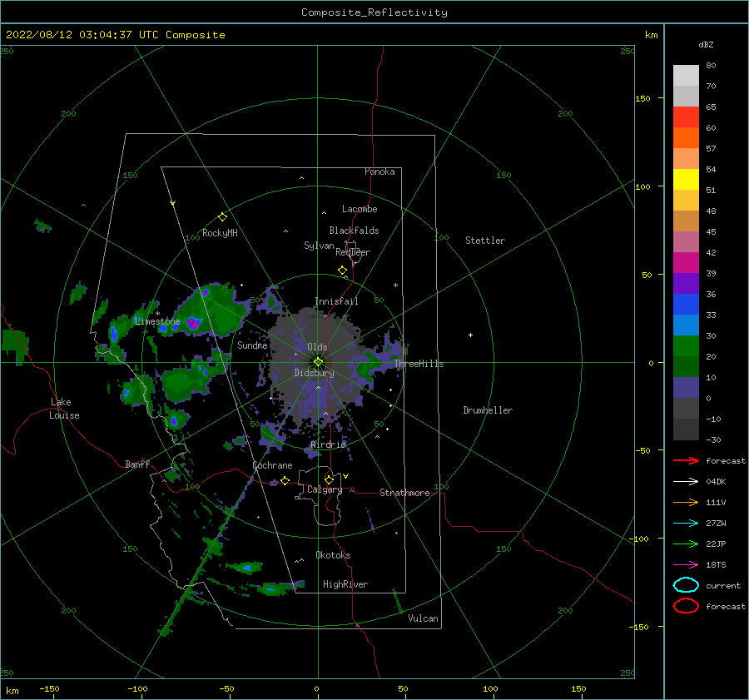This screenshot has height=700, width=749.
Task: Click the Lacombe town label
Action: click(x=360, y=209)
